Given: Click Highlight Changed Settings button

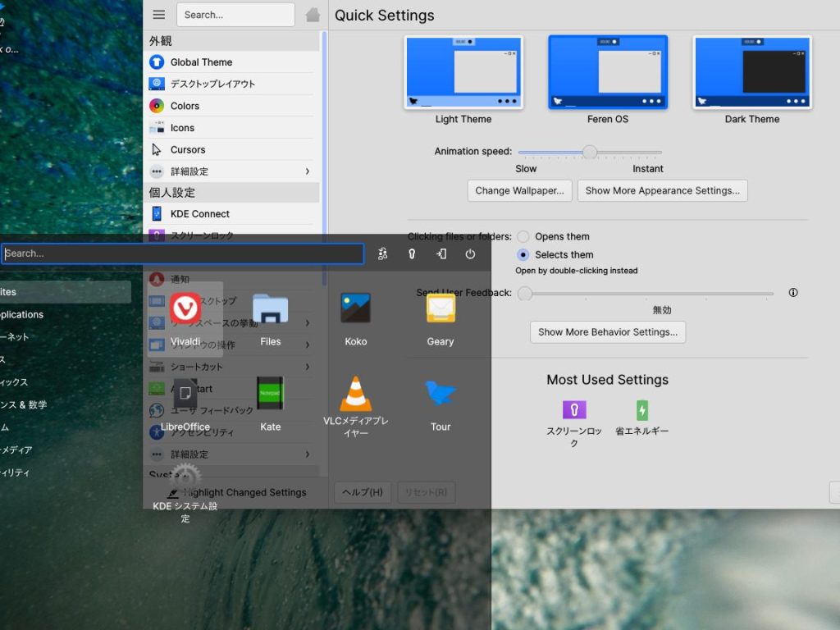Looking at the screenshot, I should tap(237, 492).
